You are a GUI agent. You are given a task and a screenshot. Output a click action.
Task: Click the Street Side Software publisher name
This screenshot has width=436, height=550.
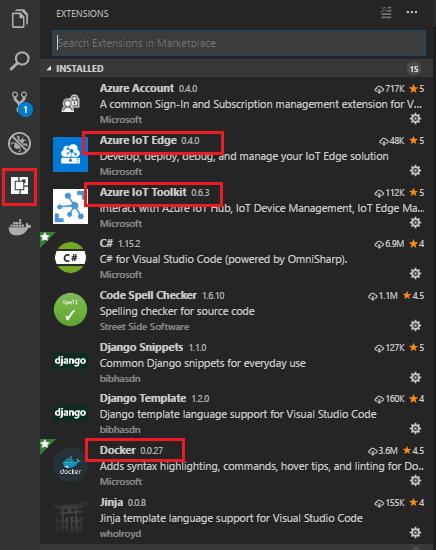[x=144, y=327]
